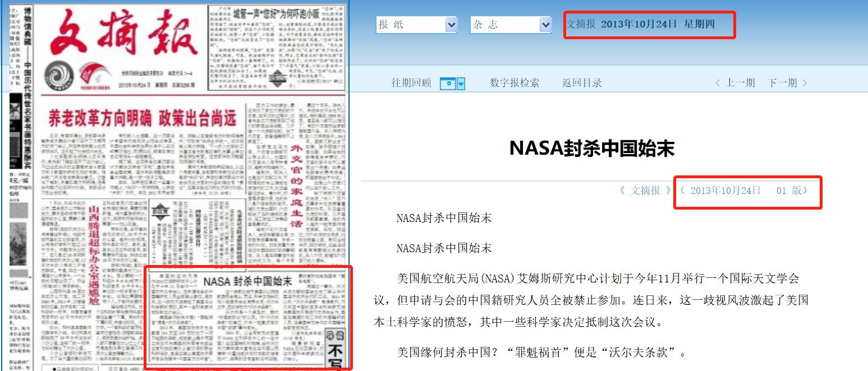
Task: Click the 文摘报 red masthead logo
Action: pos(125,33)
